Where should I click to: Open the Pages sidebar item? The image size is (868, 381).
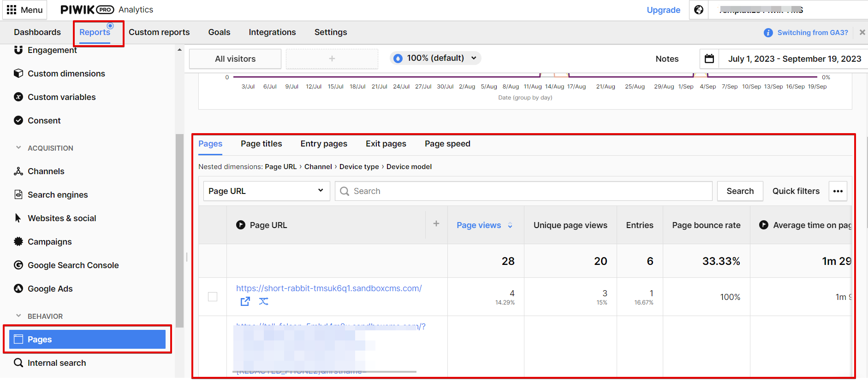[x=87, y=339]
